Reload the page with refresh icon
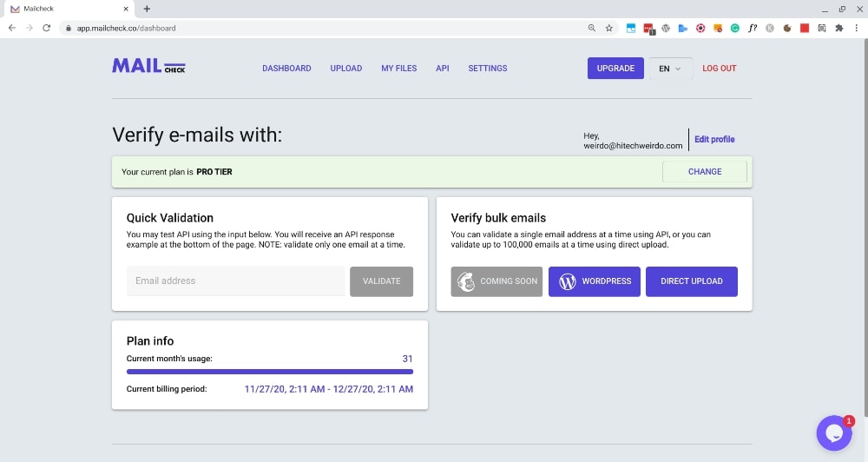Image resolution: width=868 pixels, height=462 pixels. pyautogui.click(x=47, y=28)
